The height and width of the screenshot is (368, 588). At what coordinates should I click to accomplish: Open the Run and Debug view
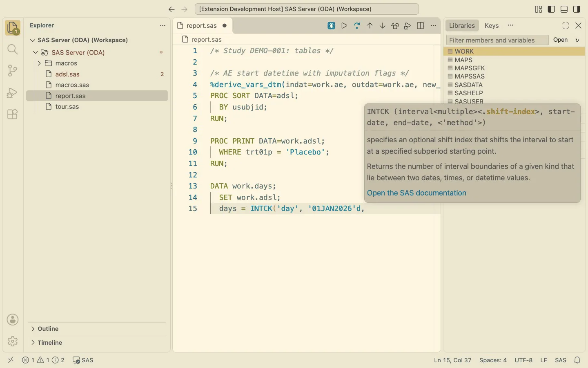13,92
